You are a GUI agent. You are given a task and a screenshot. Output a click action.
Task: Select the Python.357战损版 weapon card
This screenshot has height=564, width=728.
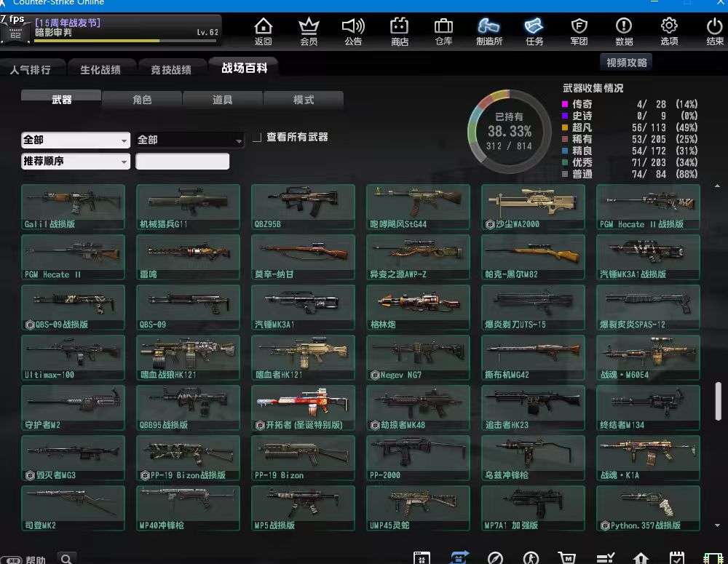pos(648,508)
